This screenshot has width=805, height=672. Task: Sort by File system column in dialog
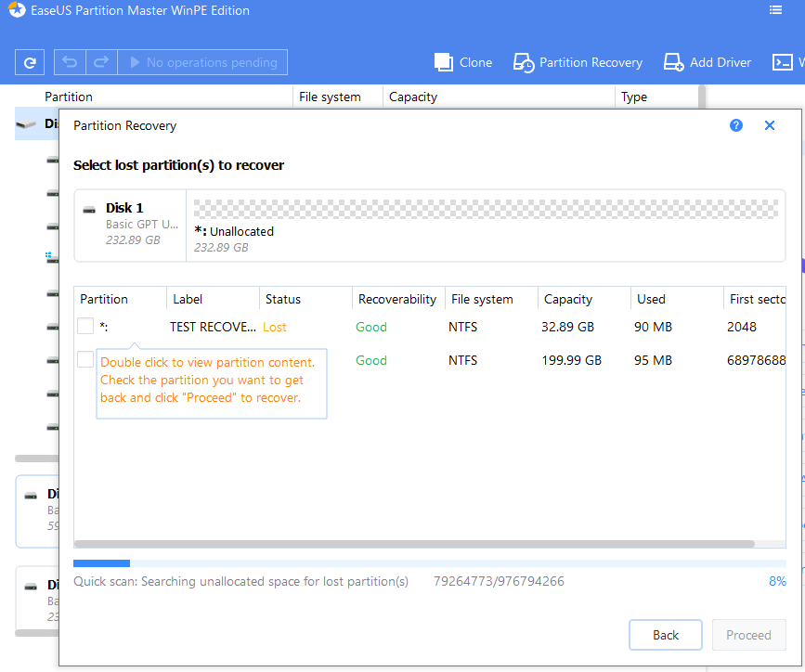tap(492, 299)
